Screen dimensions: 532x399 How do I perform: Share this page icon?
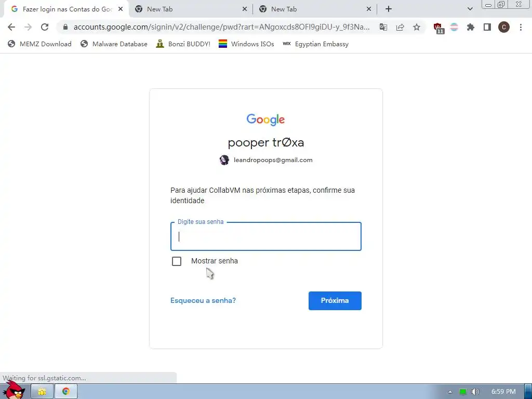pyautogui.click(x=400, y=27)
